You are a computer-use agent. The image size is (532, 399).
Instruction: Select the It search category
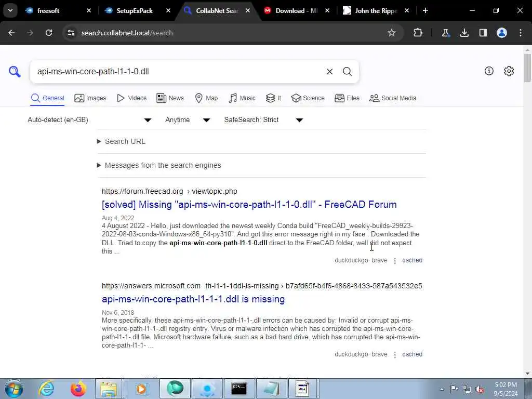(273, 98)
